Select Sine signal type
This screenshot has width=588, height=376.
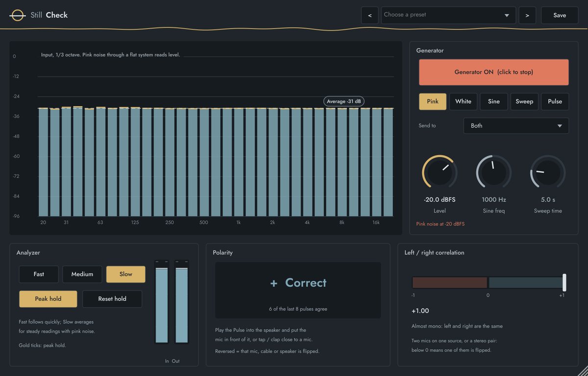click(494, 101)
